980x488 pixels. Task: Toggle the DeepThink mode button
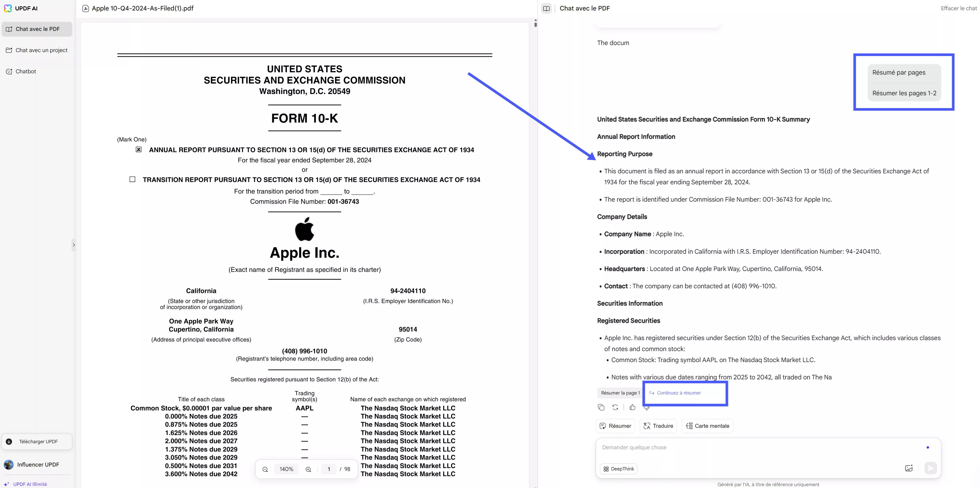pos(619,469)
